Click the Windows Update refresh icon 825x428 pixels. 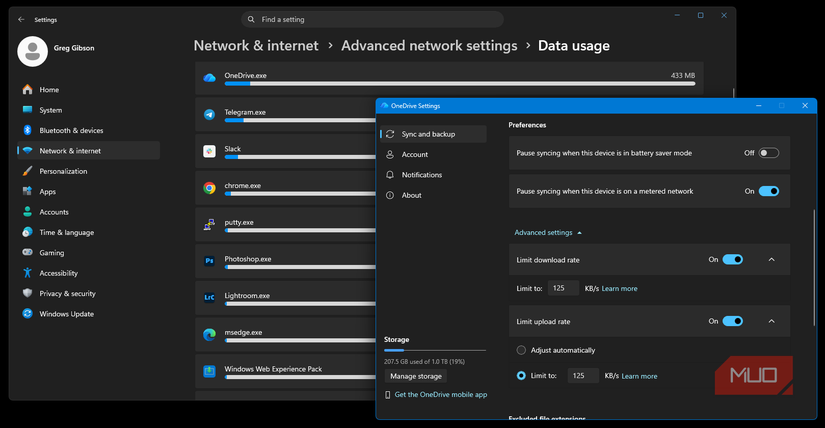[27, 314]
